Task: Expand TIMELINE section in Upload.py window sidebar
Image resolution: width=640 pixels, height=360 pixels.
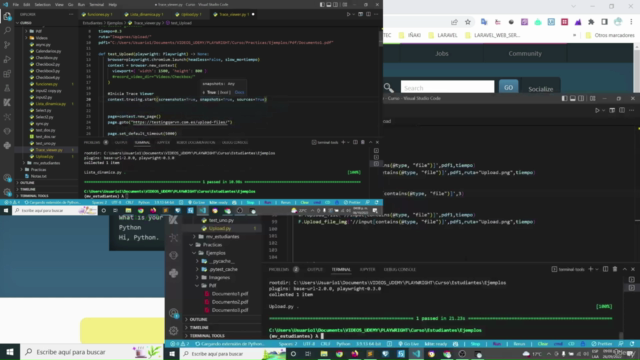Action: coord(199,327)
